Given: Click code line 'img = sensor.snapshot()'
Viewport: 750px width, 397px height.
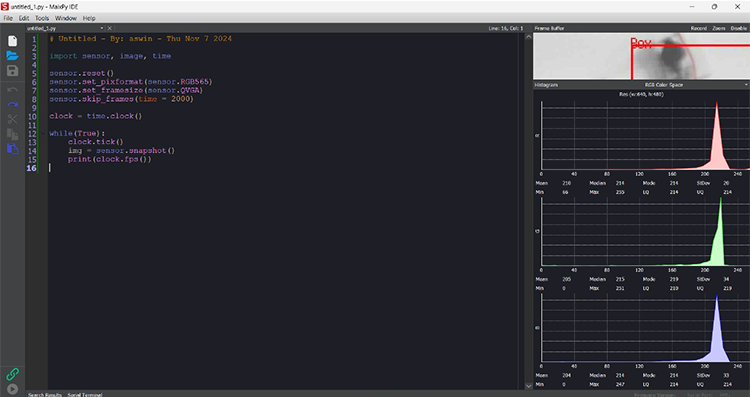Looking at the screenshot, I should 121,151.
